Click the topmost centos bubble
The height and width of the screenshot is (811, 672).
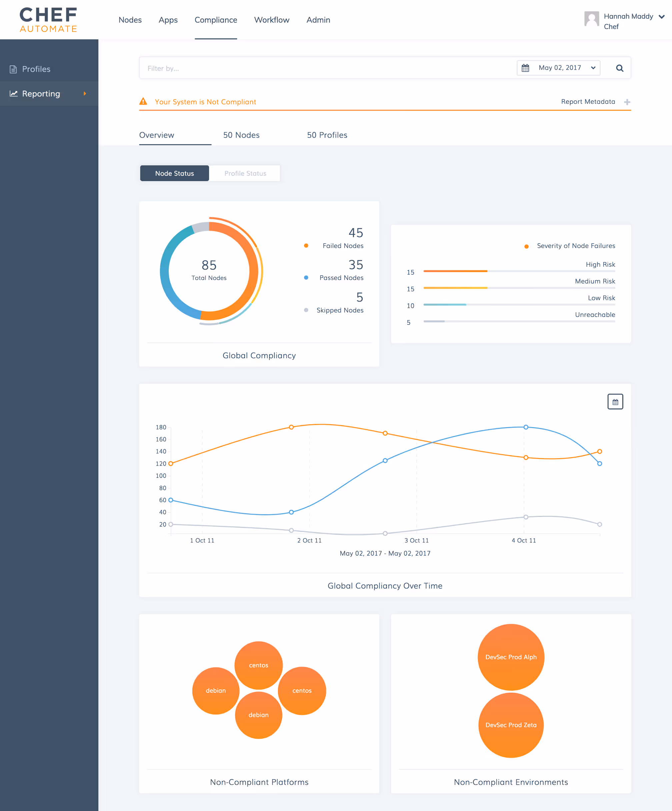pyautogui.click(x=259, y=665)
